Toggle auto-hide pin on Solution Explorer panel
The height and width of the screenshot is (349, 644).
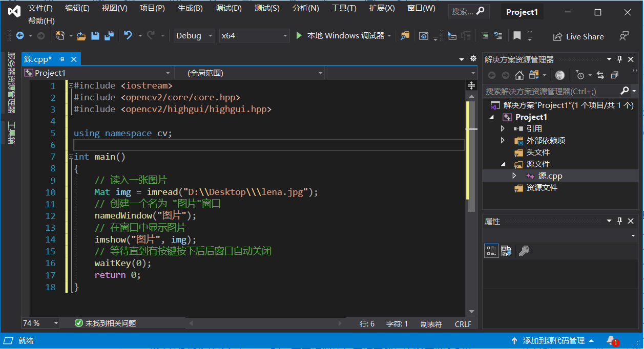[619, 59]
